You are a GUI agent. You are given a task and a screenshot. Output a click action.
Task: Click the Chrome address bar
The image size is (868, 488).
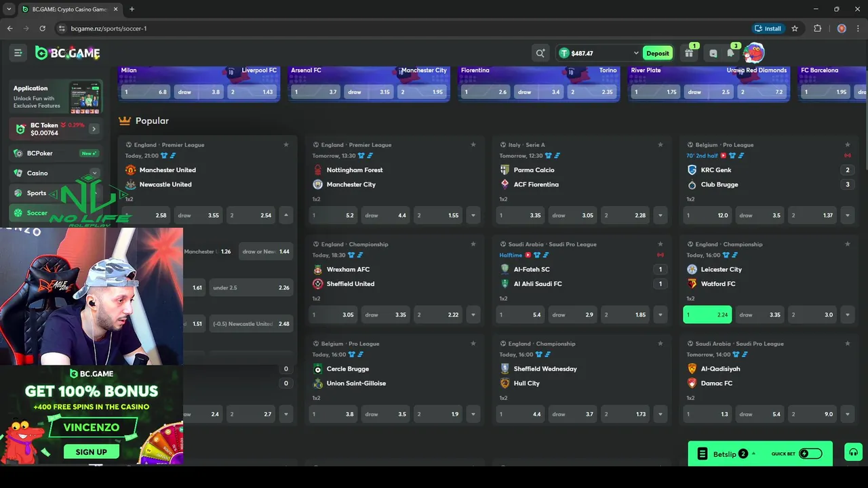(400, 28)
